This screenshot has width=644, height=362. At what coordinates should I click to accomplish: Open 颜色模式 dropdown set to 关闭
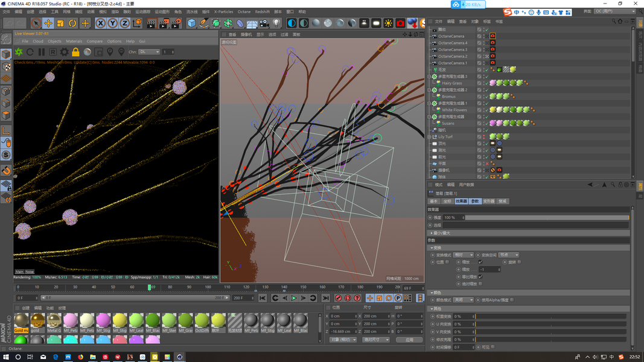tap(464, 300)
